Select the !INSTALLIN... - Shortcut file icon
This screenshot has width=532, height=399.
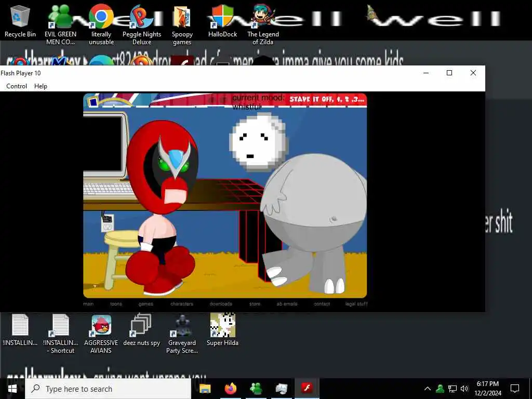[60, 334]
